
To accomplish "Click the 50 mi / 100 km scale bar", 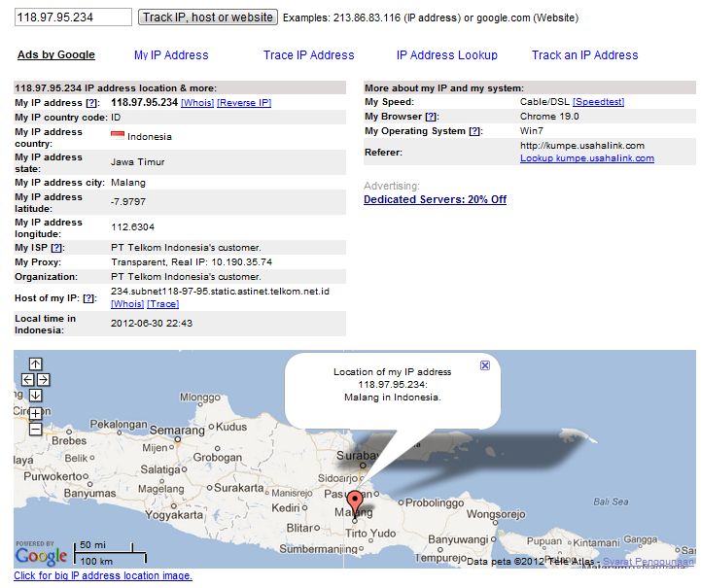I will coord(110,553).
